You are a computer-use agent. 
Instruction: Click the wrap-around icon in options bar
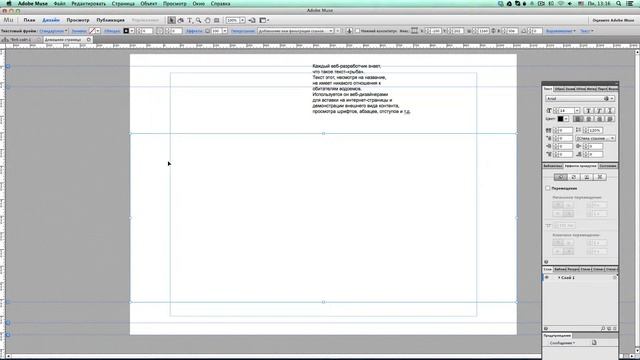point(414,31)
